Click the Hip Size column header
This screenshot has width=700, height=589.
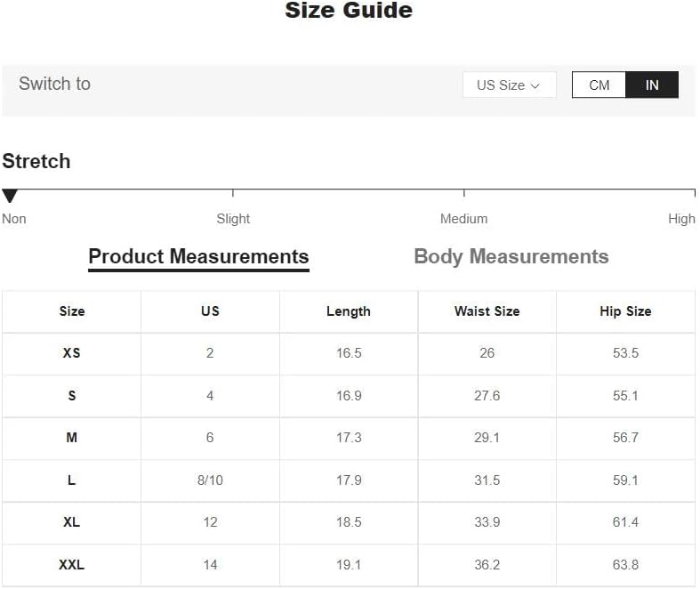point(625,311)
